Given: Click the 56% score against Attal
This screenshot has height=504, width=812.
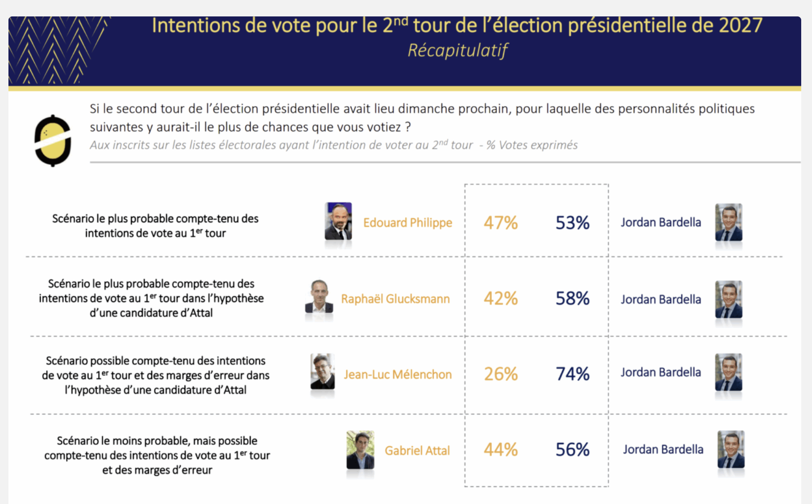Looking at the screenshot, I should (x=573, y=450).
